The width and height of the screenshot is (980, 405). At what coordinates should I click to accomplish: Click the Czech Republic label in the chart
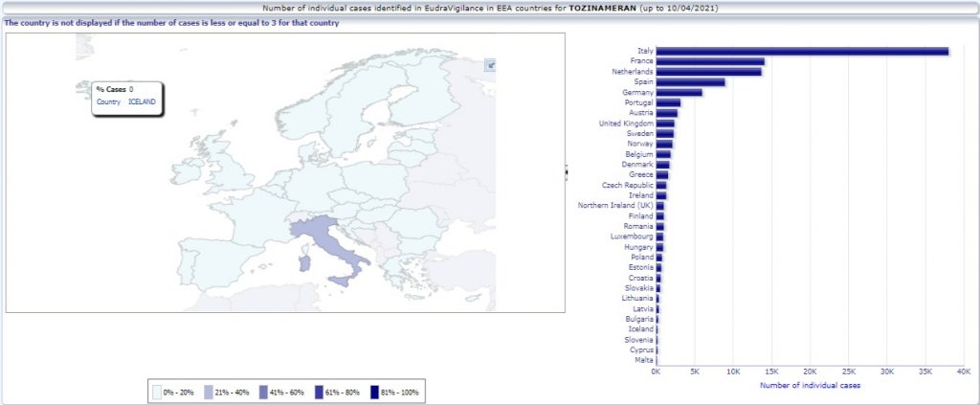(627, 185)
